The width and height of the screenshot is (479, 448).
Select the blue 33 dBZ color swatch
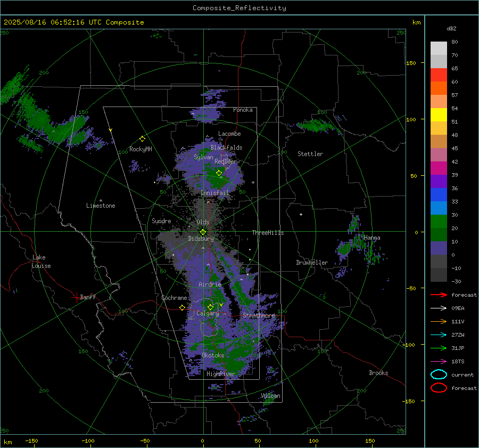[x=439, y=195]
